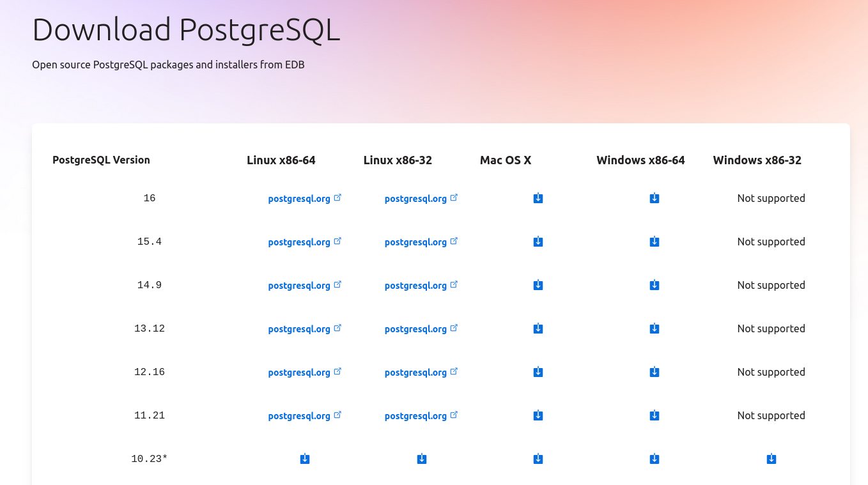The width and height of the screenshot is (868, 485).
Task: Click version number 13.12 in the table
Action: click(x=150, y=328)
